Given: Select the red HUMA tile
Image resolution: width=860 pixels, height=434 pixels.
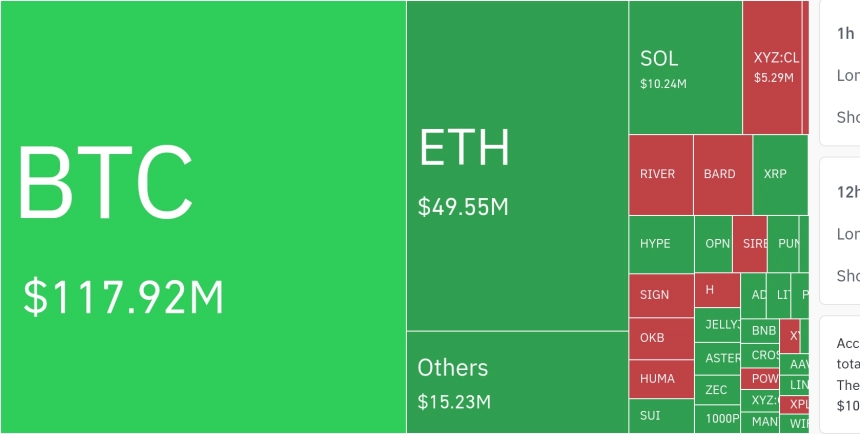Looking at the screenshot, I should tap(660, 379).
